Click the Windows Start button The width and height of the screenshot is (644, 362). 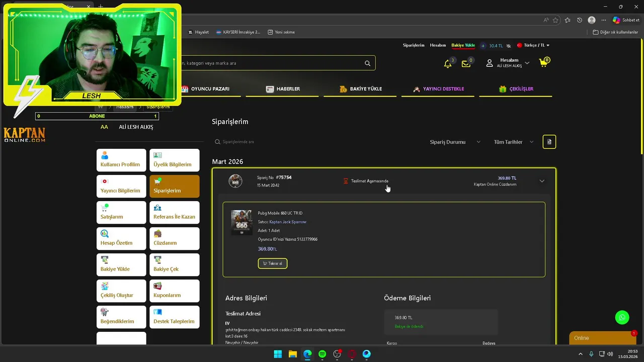(278, 354)
